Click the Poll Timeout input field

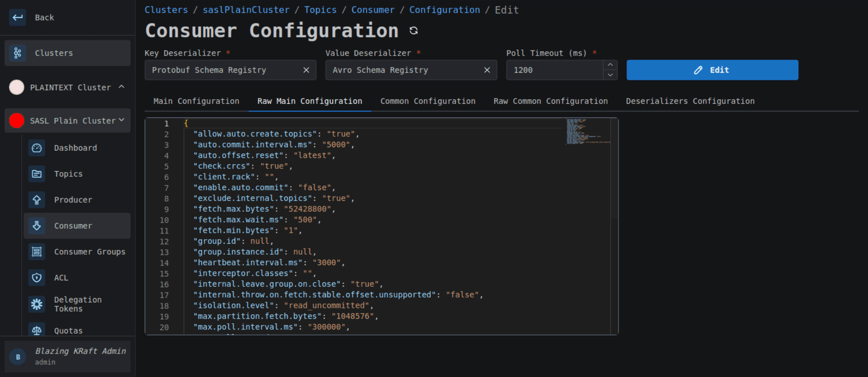coord(554,70)
